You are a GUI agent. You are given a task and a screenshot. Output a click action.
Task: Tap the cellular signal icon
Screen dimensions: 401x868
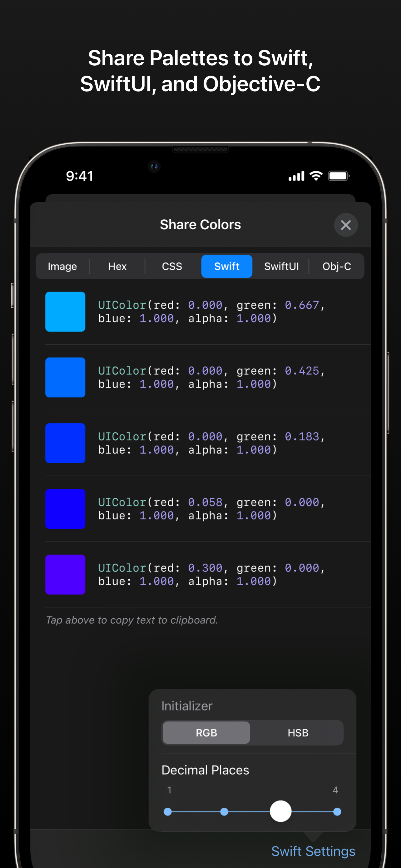[296, 176]
